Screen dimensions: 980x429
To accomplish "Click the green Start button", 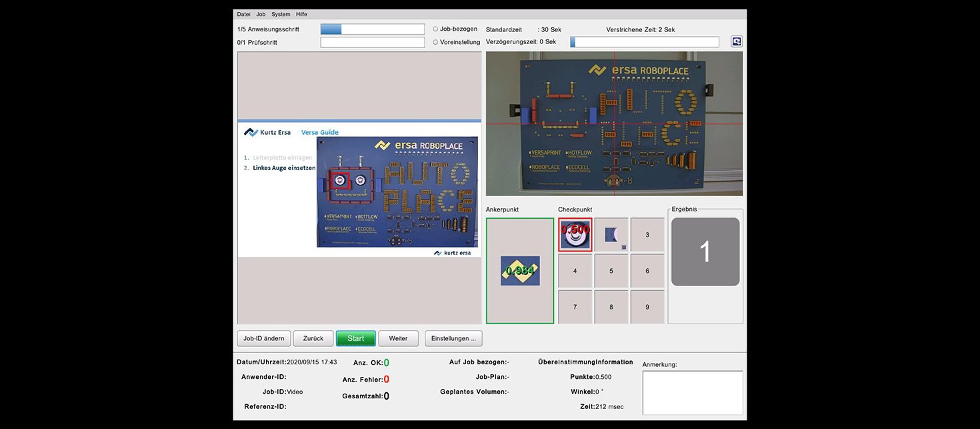I will tap(356, 338).
